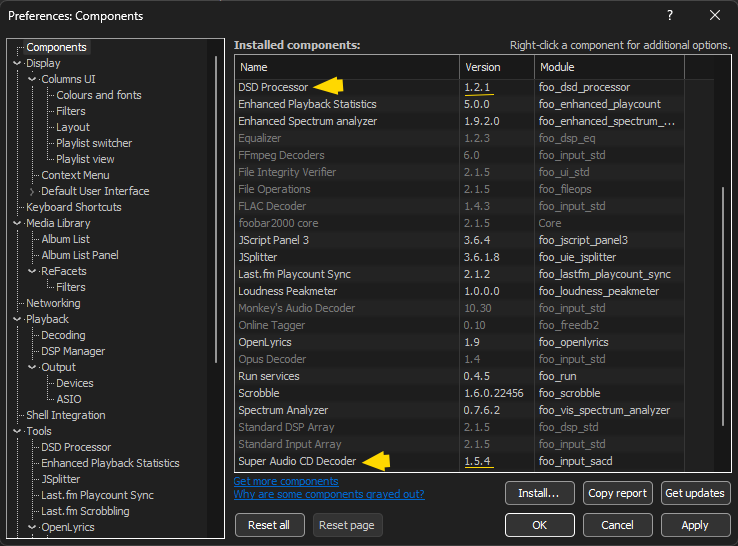Open 'Why are some components grayed out?' link
Image resolution: width=738 pixels, height=546 pixels.
(328, 494)
